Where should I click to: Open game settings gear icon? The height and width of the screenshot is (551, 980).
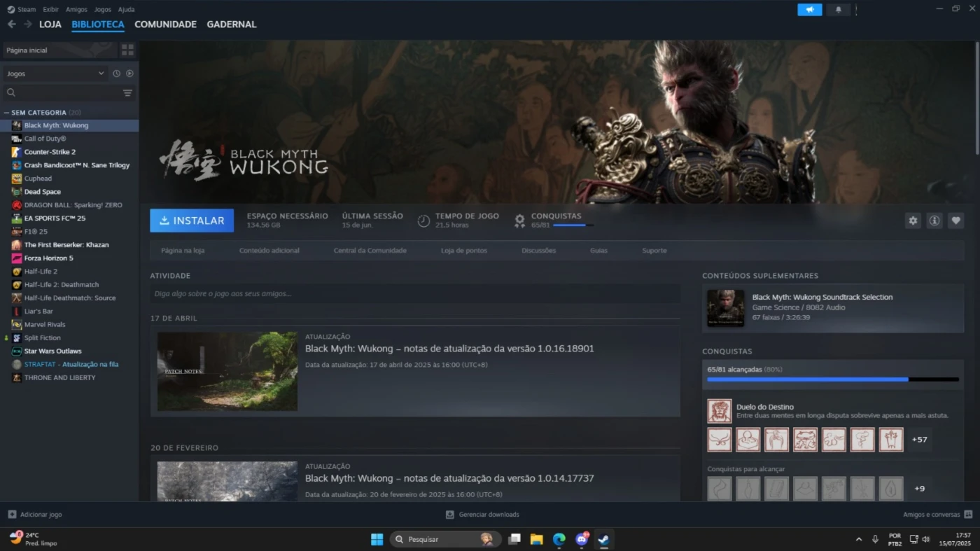913,221
